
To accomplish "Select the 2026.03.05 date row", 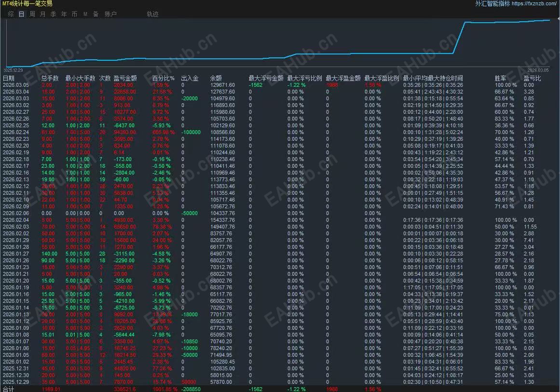I will pyautogui.click(x=16, y=85).
